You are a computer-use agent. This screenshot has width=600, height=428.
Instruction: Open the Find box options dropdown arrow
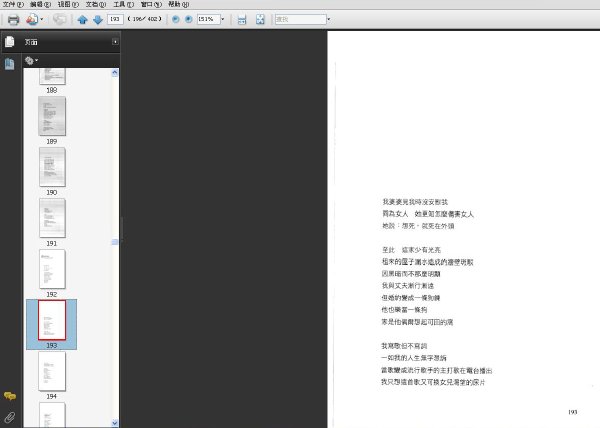pos(329,19)
